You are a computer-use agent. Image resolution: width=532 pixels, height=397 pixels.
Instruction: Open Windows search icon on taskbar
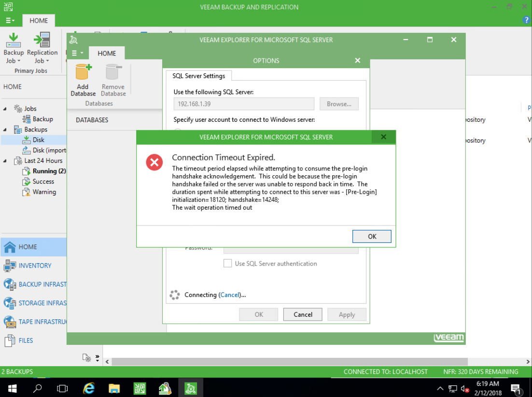tap(37, 388)
